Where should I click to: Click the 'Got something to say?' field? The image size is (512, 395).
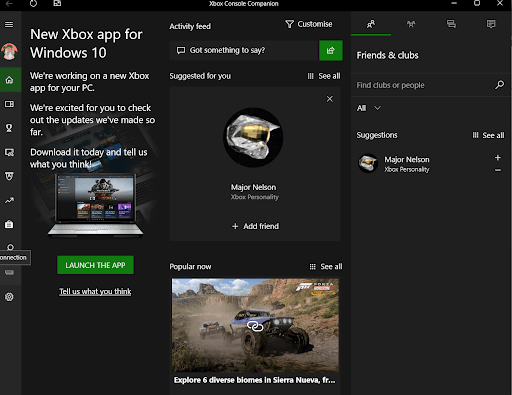tap(244, 50)
